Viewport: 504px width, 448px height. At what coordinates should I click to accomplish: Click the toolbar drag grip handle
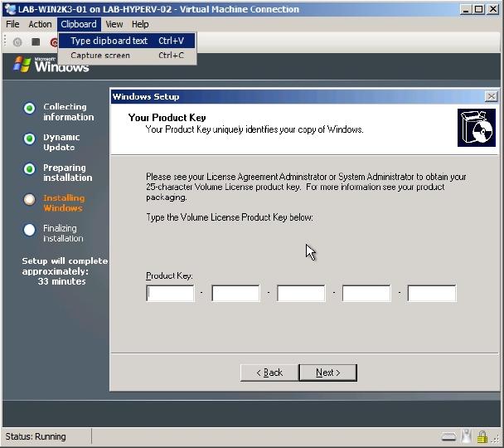[x=5, y=41]
